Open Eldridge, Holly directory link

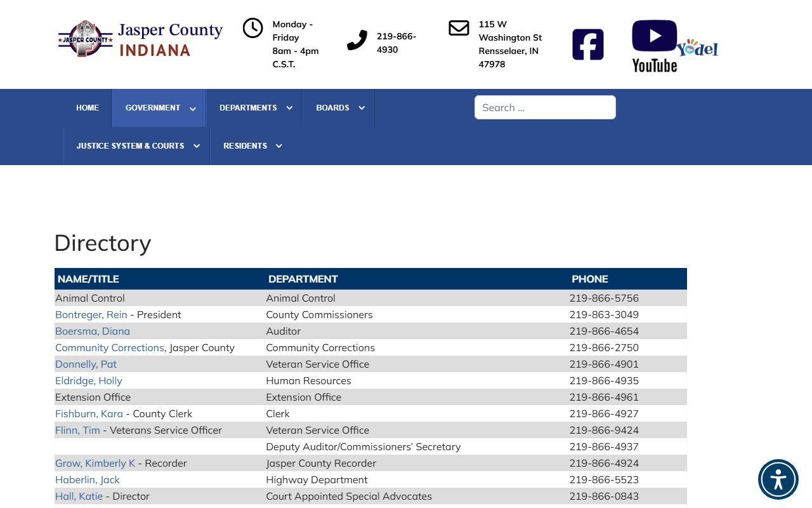pyautogui.click(x=89, y=381)
